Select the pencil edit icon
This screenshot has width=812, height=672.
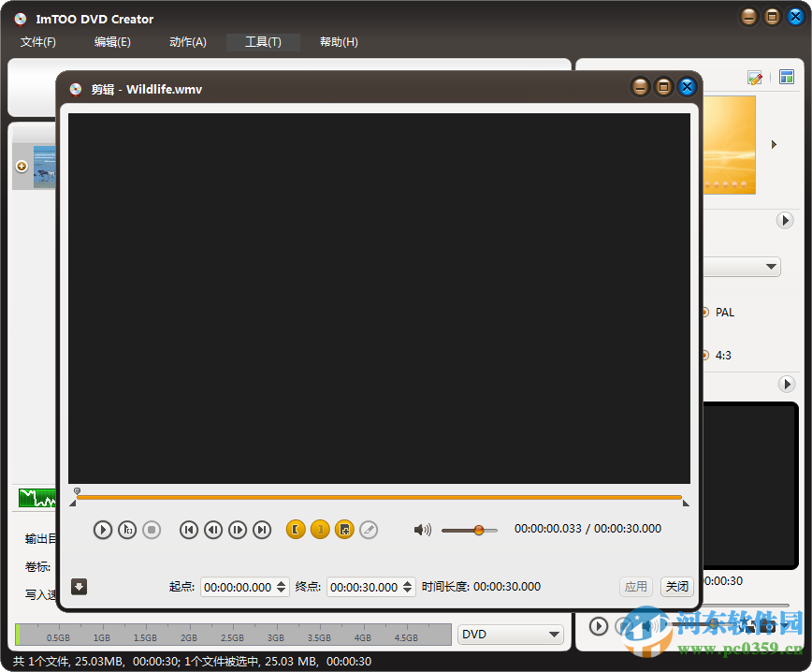click(369, 529)
